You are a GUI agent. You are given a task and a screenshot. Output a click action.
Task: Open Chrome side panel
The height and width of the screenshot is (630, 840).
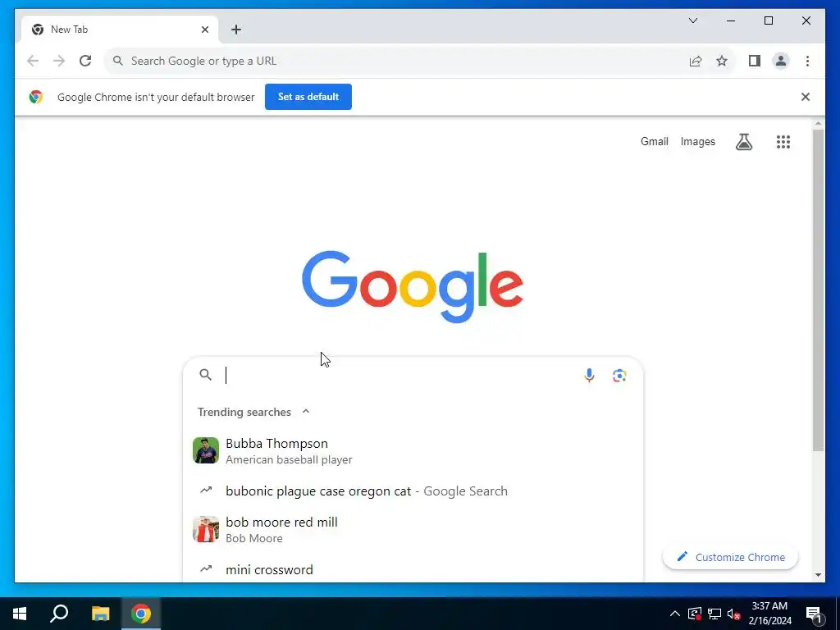(755, 61)
